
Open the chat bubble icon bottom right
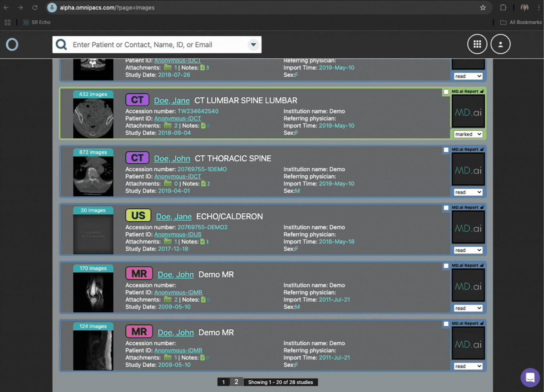[530, 377]
